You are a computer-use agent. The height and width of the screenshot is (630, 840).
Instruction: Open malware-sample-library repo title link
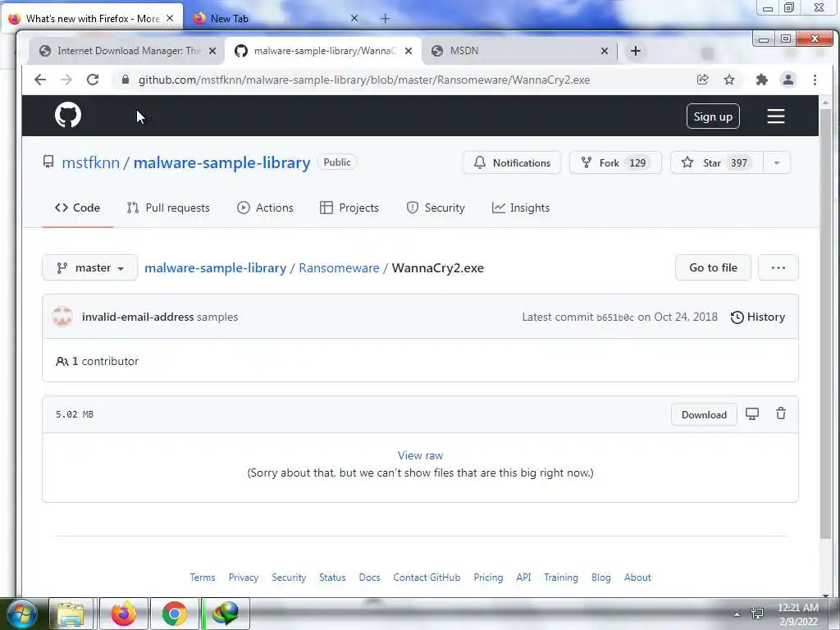[221, 163]
